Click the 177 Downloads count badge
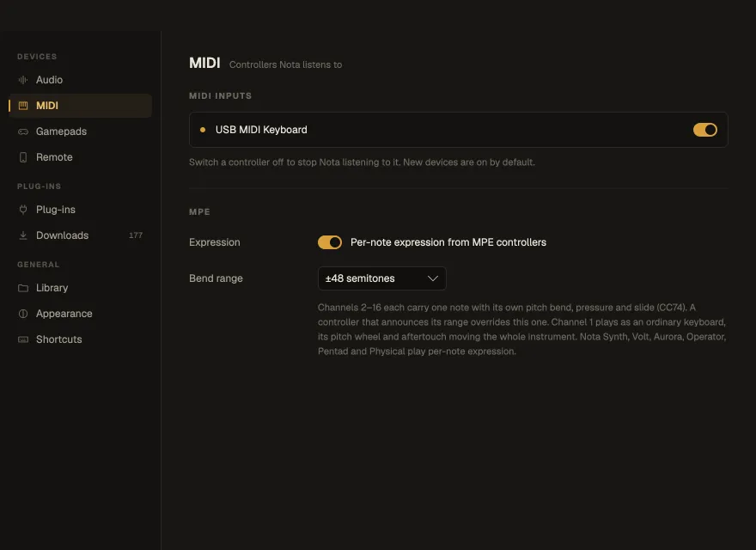 tap(136, 235)
